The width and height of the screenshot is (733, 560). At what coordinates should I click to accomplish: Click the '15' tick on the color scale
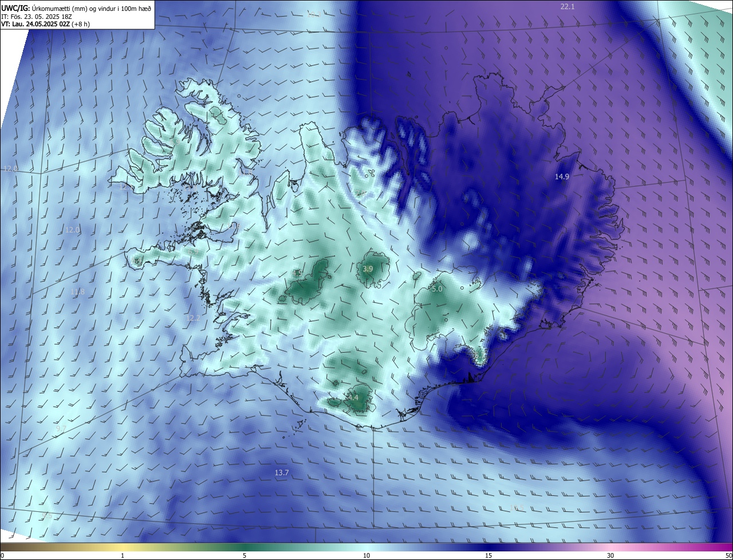488,555
